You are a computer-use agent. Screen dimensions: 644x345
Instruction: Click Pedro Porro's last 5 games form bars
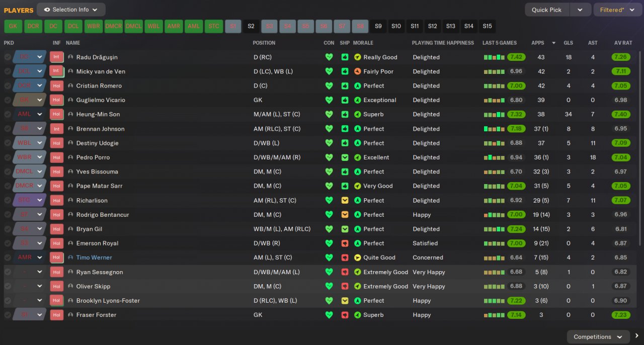pos(494,157)
